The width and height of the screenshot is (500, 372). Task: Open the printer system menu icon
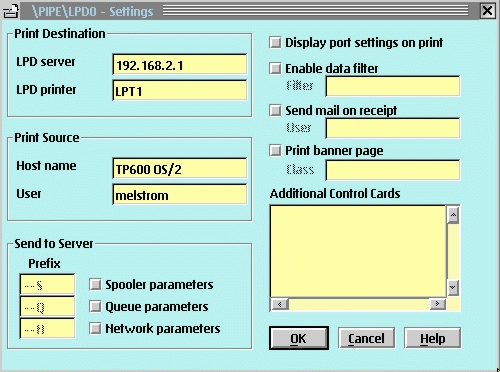coord(11,11)
